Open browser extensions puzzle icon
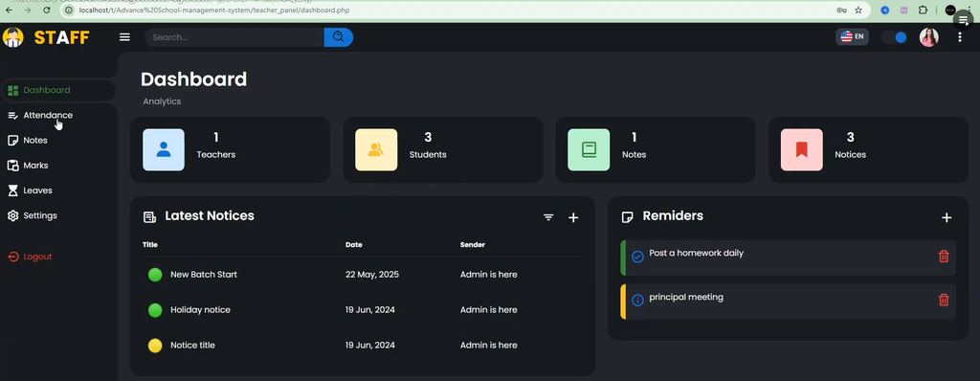The width and height of the screenshot is (980, 381). coord(923,10)
